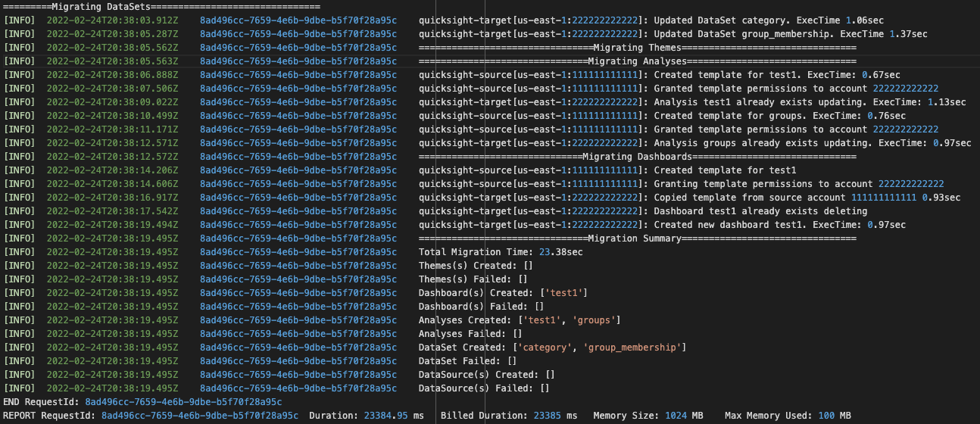Select timestamp 2022-02-24T20:38:14.606Z
Screen dimensions: 980x424
click(x=112, y=183)
